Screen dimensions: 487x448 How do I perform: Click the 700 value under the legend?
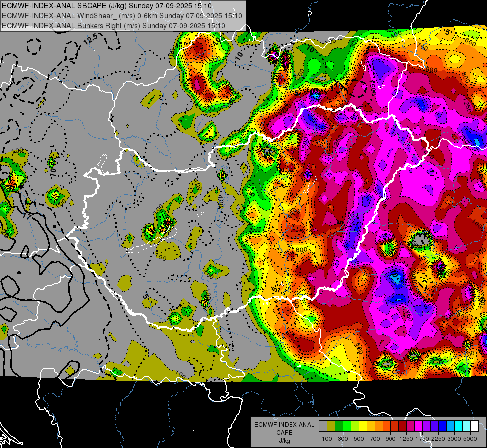coord(375,439)
